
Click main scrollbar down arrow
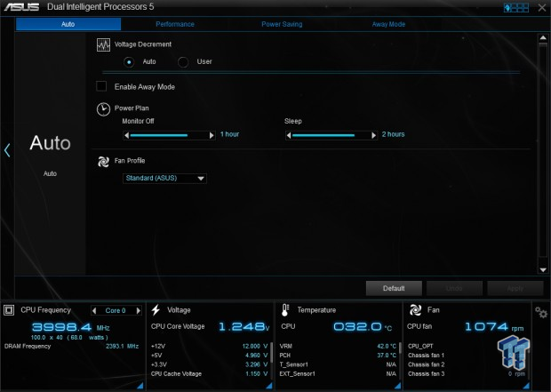[x=543, y=270]
